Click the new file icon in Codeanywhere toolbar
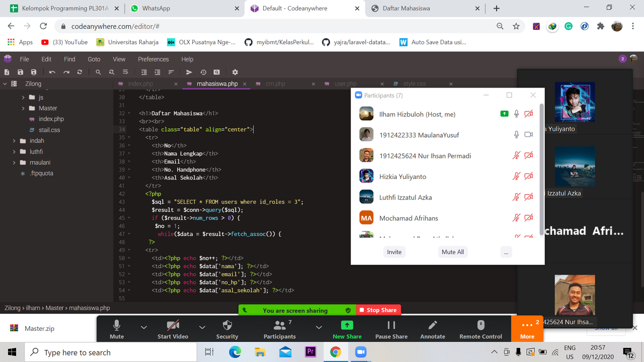This screenshot has width=644, height=362. (x=7, y=72)
